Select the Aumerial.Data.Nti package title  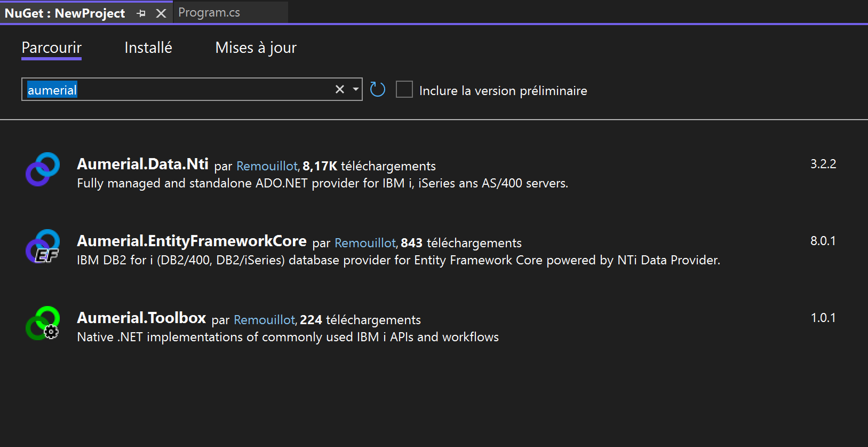[142, 164]
